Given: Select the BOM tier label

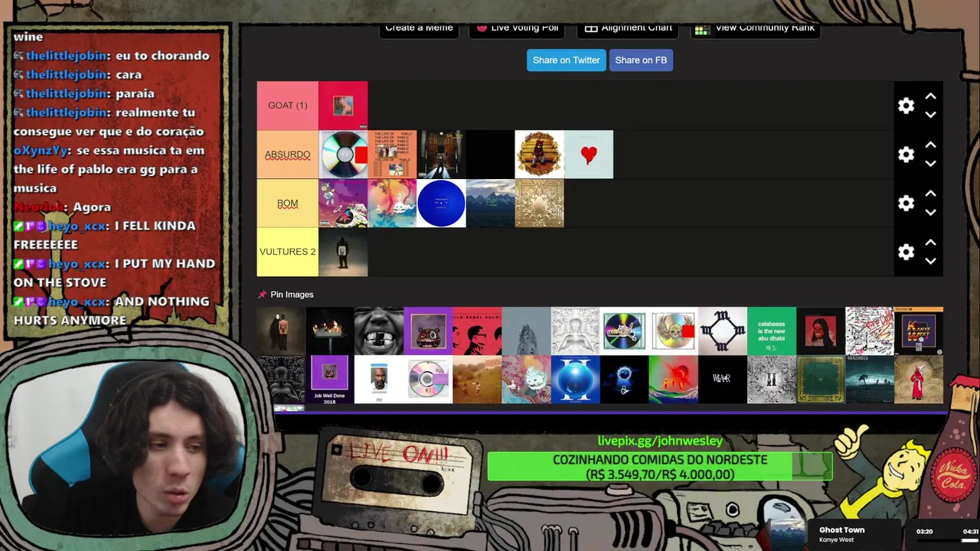Looking at the screenshot, I should 288,204.
